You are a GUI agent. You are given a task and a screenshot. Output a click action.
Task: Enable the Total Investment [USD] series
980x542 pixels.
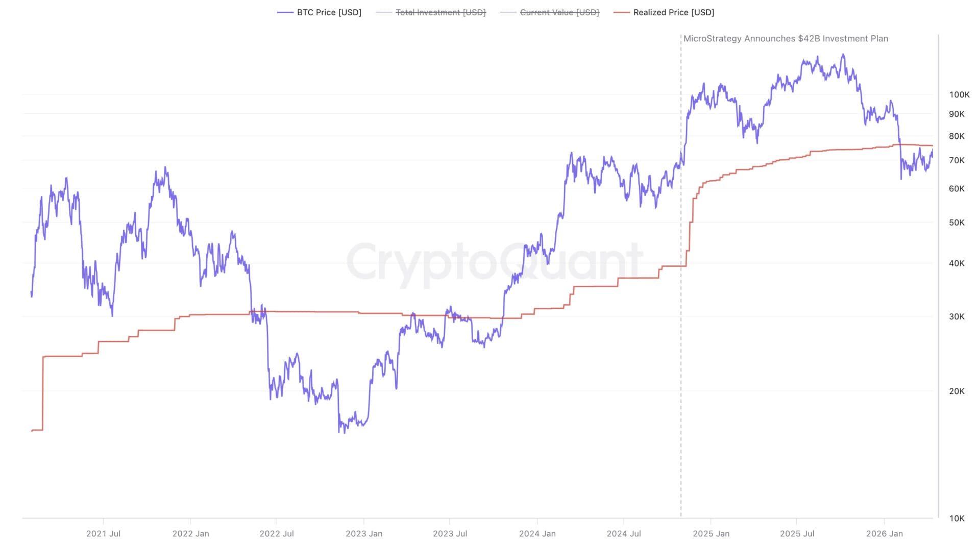coord(440,12)
